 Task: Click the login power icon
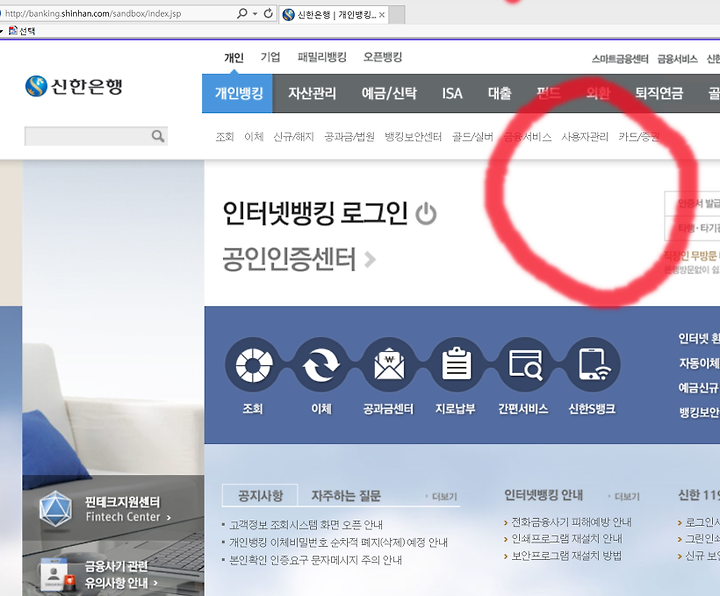[426, 214]
